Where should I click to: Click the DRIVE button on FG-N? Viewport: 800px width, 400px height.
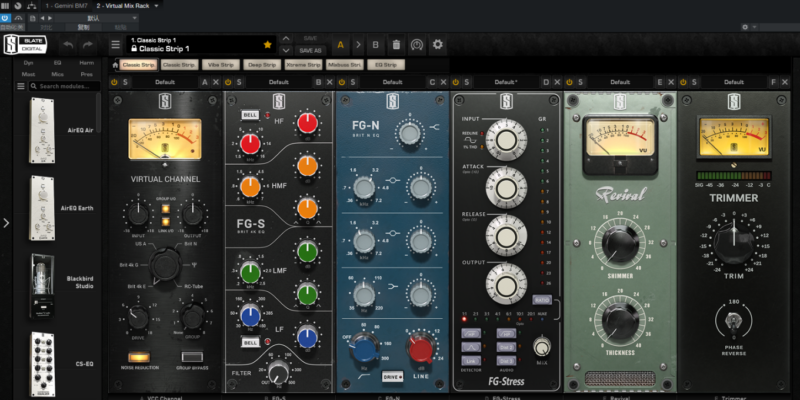coord(392,377)
